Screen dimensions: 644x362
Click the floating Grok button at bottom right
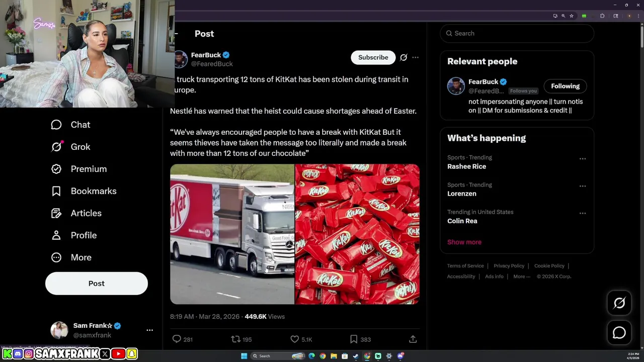(x=619, y=303)
